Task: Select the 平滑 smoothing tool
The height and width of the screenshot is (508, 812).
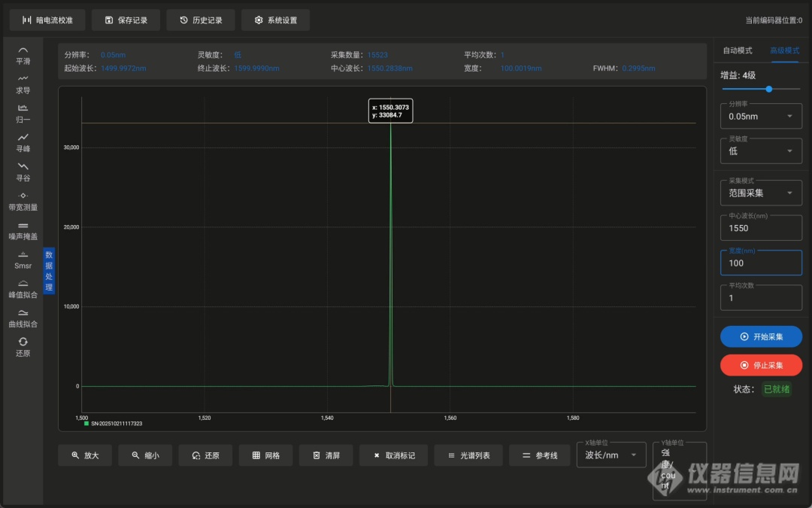Action: (x=23, y=56)
